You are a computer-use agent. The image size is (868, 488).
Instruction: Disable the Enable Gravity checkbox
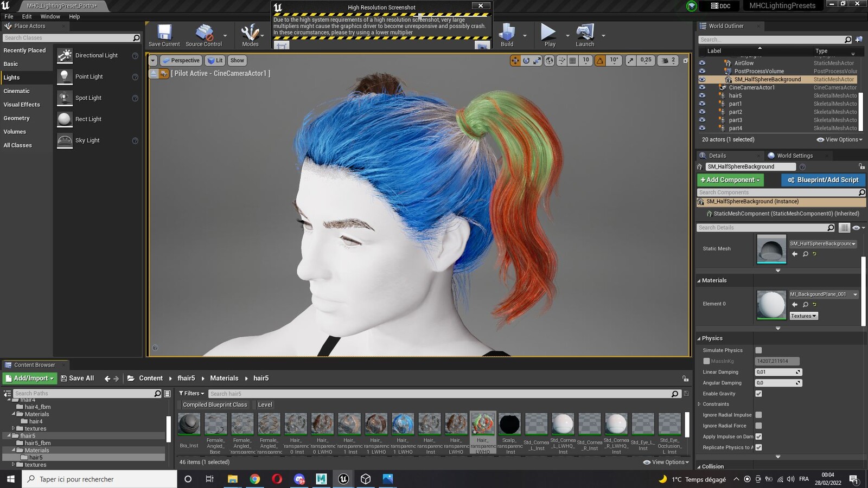coord(758,394)
